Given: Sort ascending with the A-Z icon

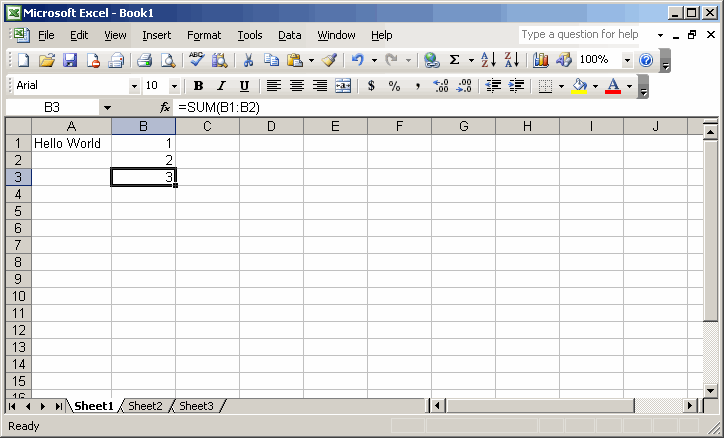Looking at the screenshot, I should click(489, 60).
